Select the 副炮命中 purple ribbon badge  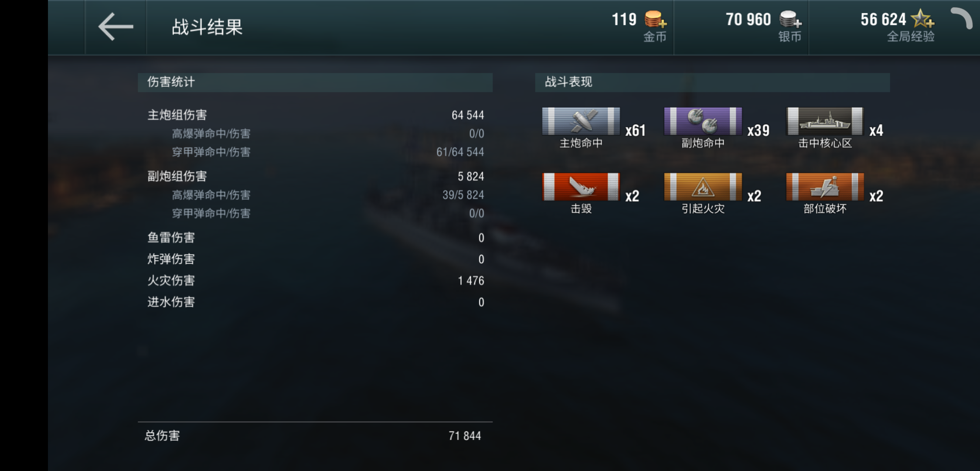[x=703, y=121]
